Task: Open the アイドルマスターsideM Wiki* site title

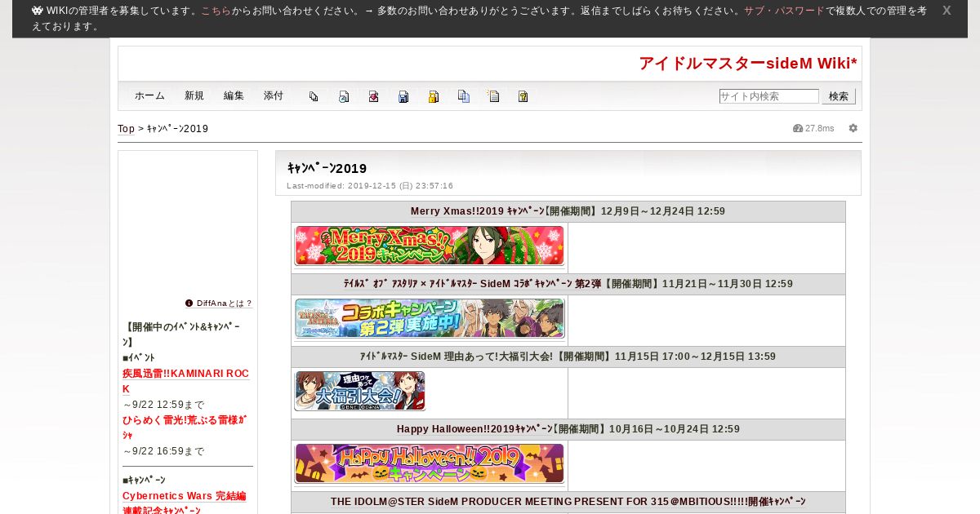Action: (748, 64)
